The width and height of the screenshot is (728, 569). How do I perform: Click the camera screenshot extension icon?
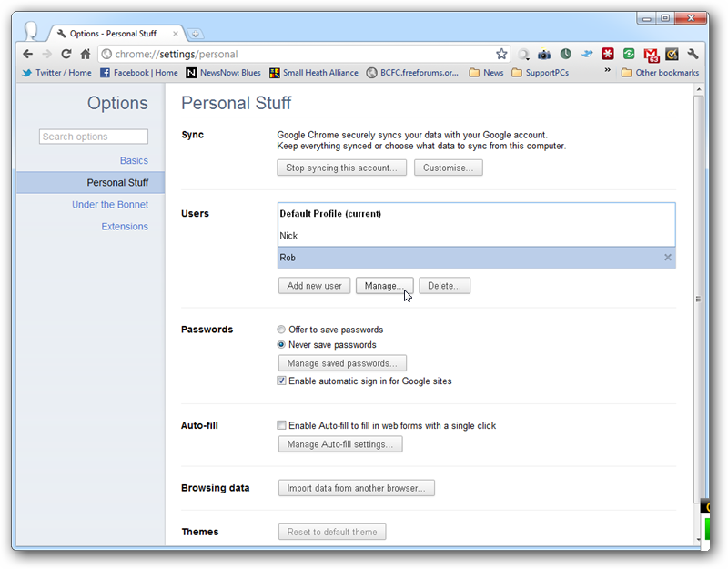tap(543, 55)
